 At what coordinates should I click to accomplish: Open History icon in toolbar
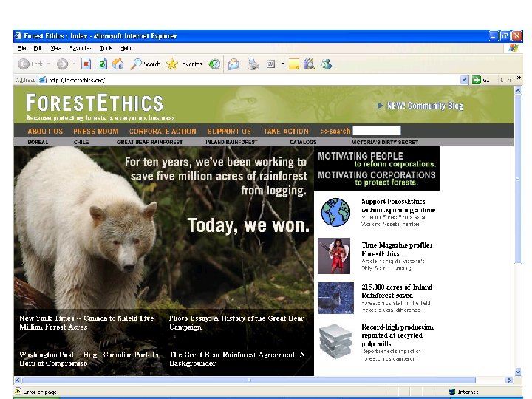click(x=214, y=64)
